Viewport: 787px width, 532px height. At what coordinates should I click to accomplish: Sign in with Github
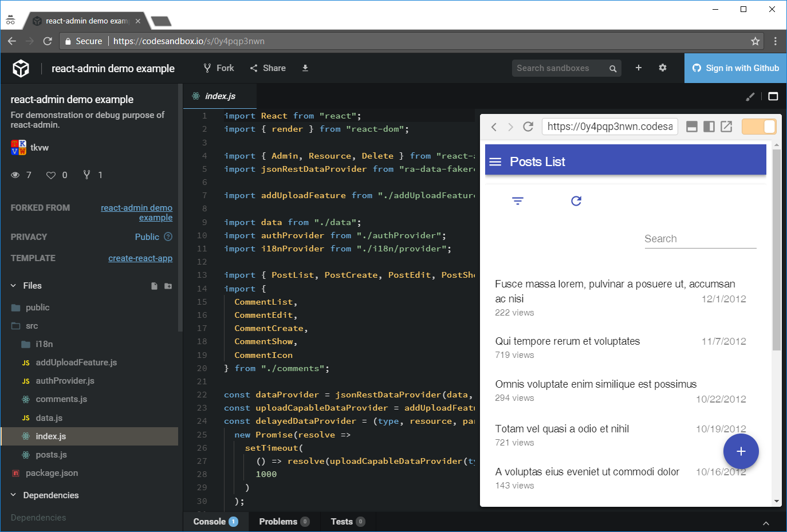click(x=735, y=68)
